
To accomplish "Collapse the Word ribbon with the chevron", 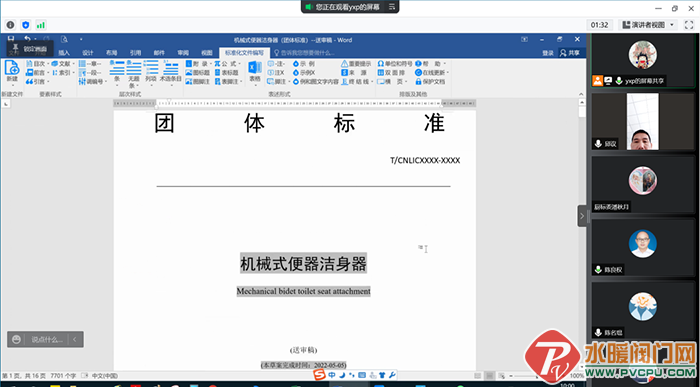I will (x=581, y=94).
